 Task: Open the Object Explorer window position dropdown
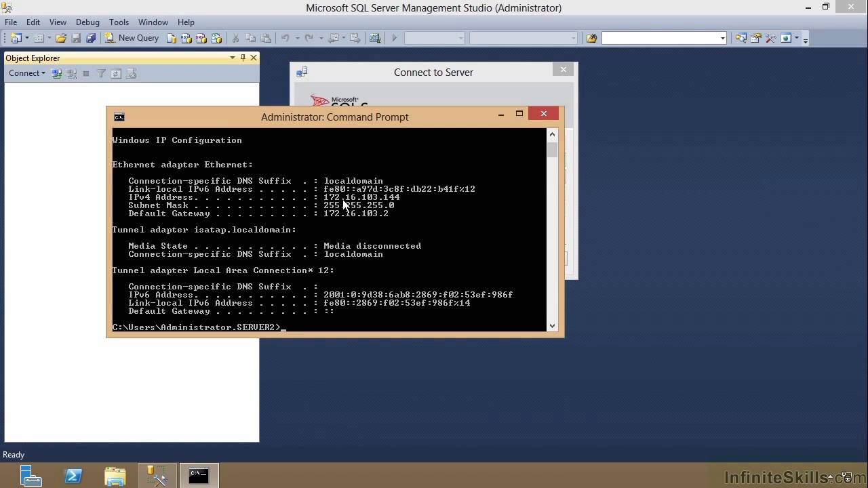(x=232, y=58)
